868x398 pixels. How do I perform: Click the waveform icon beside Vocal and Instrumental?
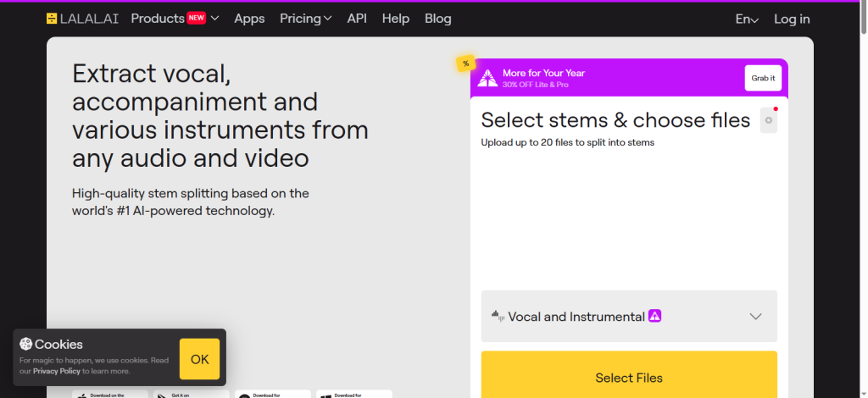(x=498, y=315)
